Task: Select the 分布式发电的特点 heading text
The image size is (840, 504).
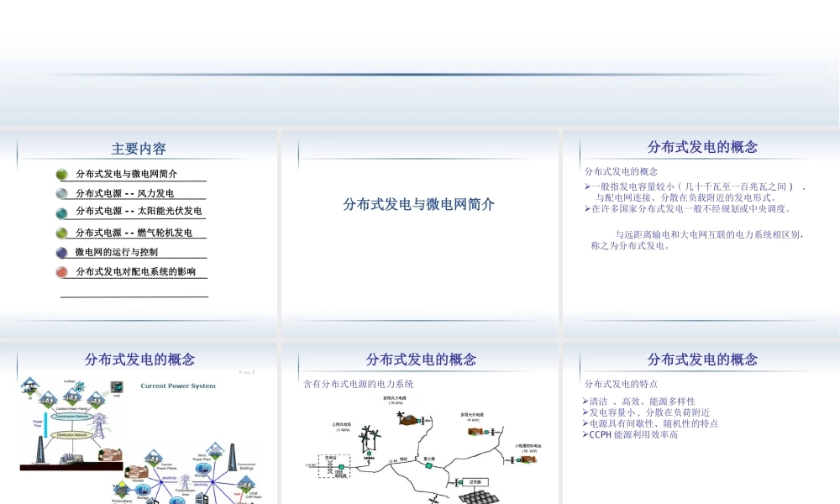Action: (x=621, y=384)
